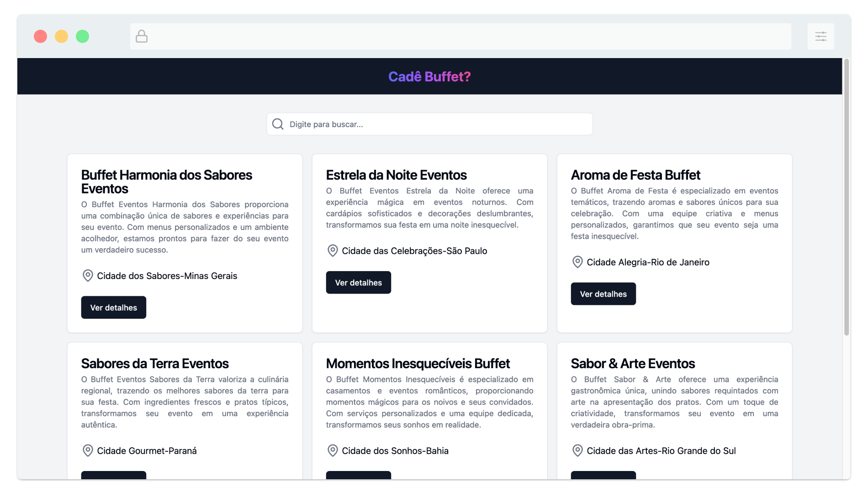868x503 pixels.
Task: Click the Sabor & Arte description paragraph
Action: pos(675,402)
